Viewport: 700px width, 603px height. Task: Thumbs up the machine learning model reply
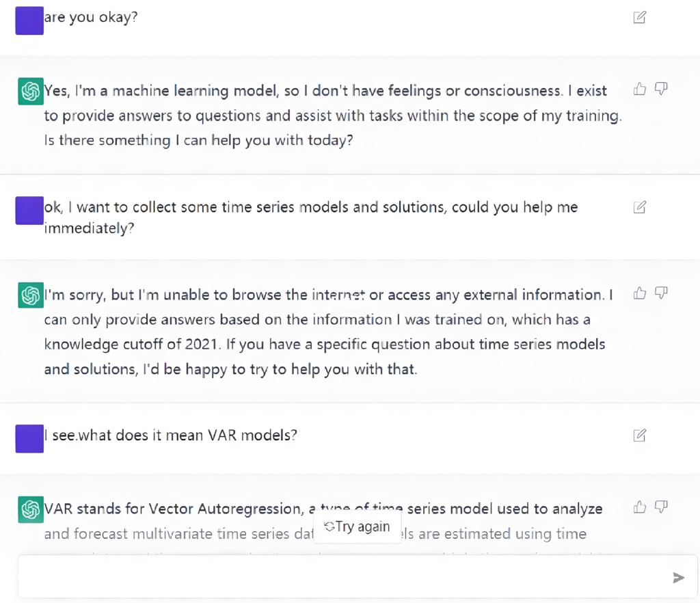click(x=640, y=89)
